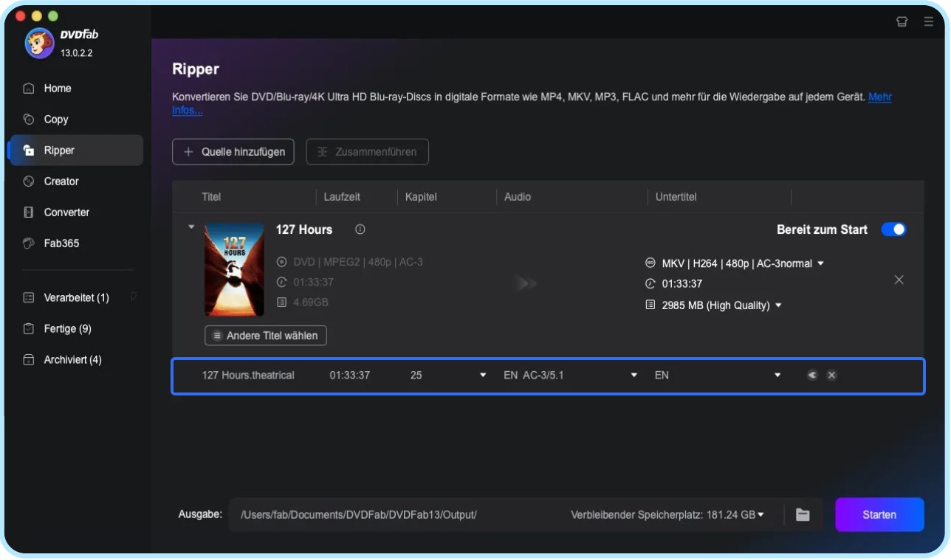The image size is (951, 560).
Task: Click the Kapitel column header
Action: point(421,197)
